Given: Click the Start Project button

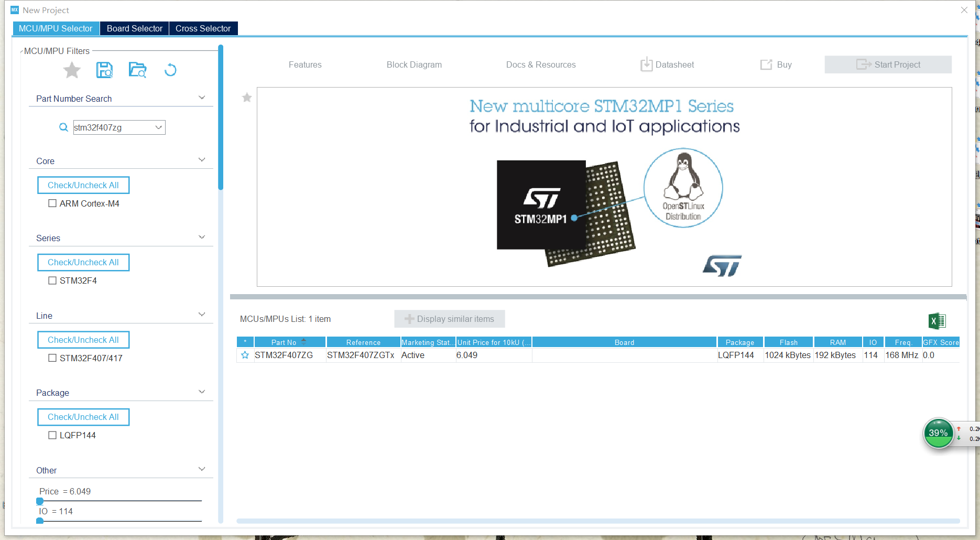Looking at the screenshot, I should click(888, 64).
